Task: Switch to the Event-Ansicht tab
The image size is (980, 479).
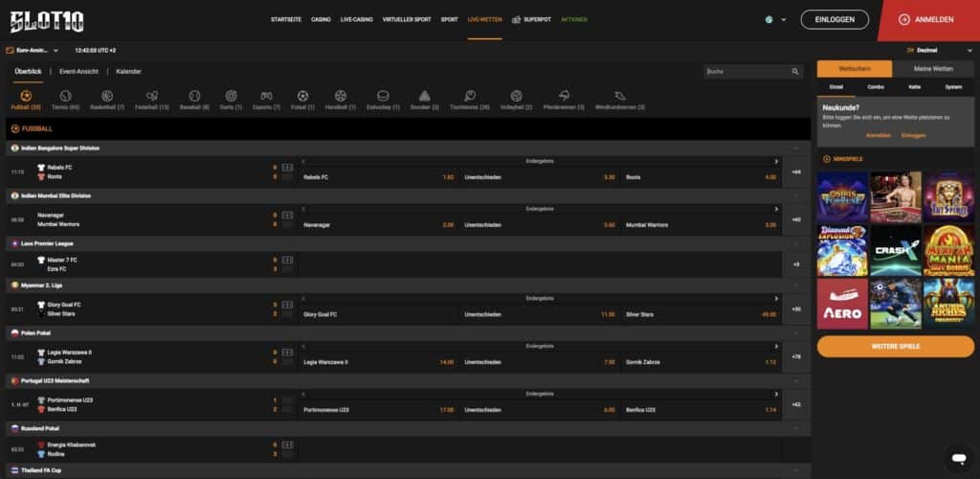Action: [78, 71]
